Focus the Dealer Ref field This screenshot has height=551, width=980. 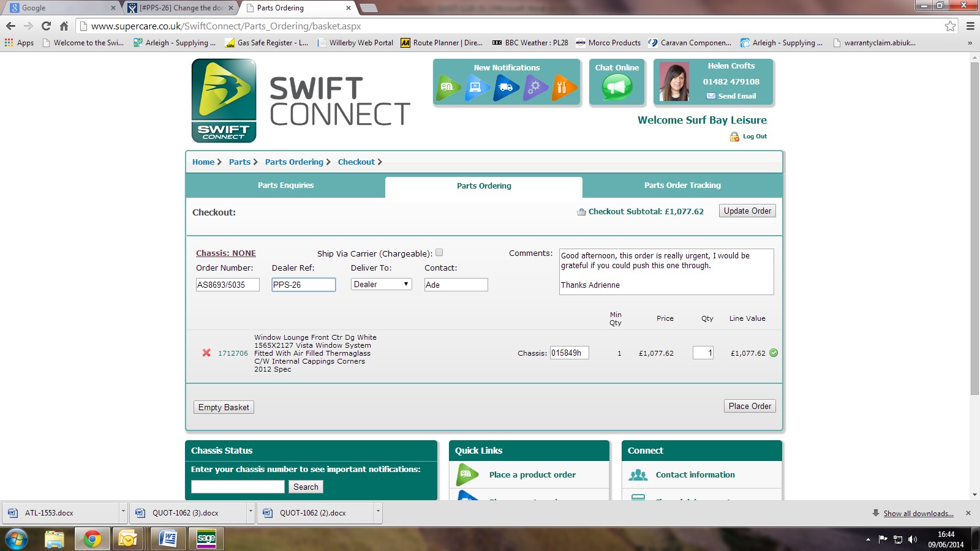[x=304, y=285]
